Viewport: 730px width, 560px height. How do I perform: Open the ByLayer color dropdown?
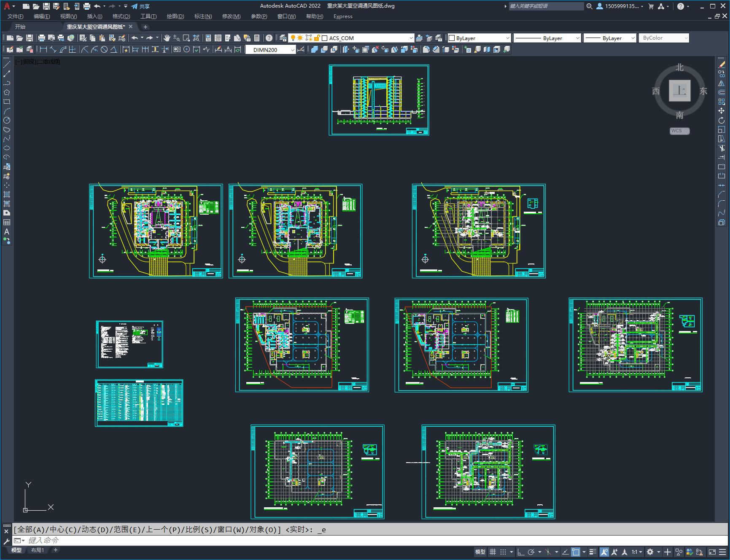coord(479,38)
